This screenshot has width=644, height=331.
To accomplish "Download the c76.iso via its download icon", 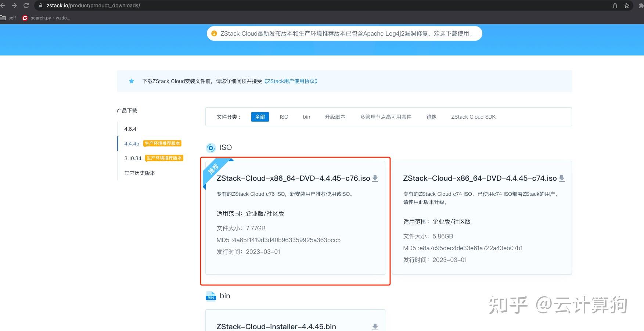I will pyautogui.click(x=375, y=179).
